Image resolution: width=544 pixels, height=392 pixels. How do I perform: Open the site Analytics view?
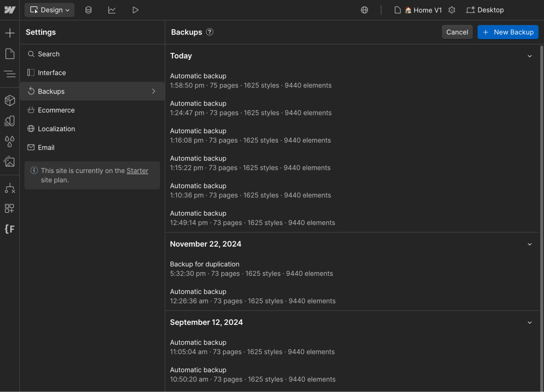tap(112, 10)
